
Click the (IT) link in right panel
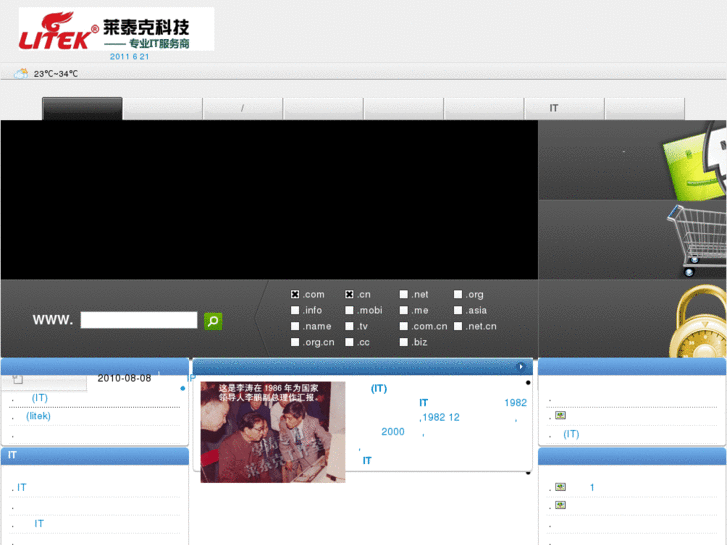coord(571,434)
